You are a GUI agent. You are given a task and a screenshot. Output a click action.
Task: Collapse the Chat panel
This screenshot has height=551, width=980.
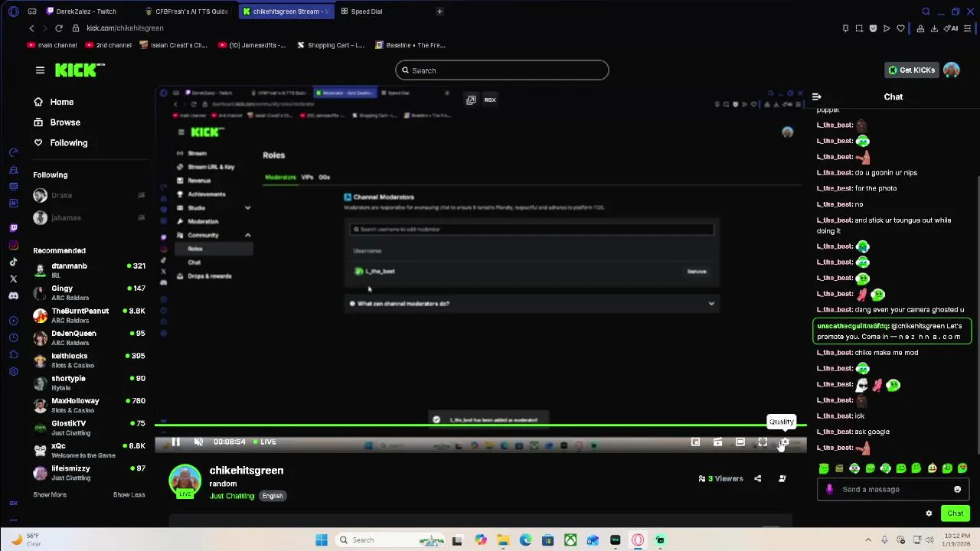[x=817, y=97]
